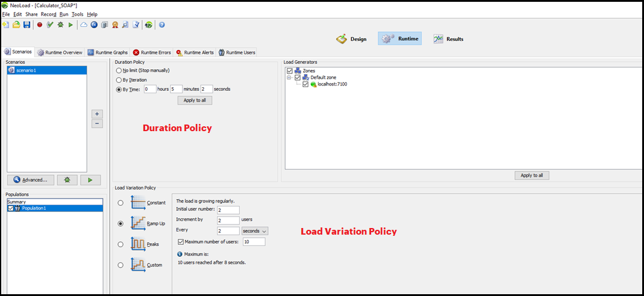Open the Edit menu
The height and width of the screenshot is (296, 644).
pyautogui.click(x=17, y=14)
